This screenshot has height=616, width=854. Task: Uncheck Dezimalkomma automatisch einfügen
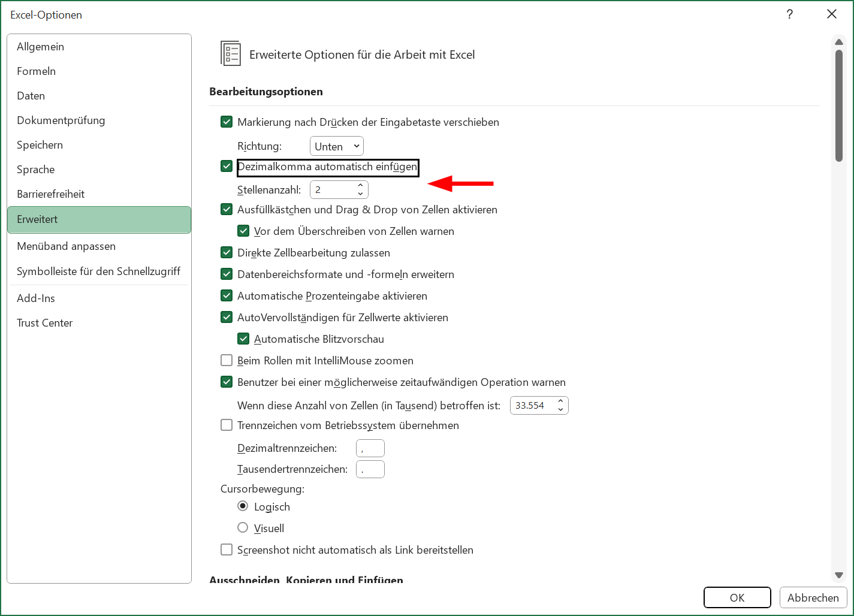227,167
